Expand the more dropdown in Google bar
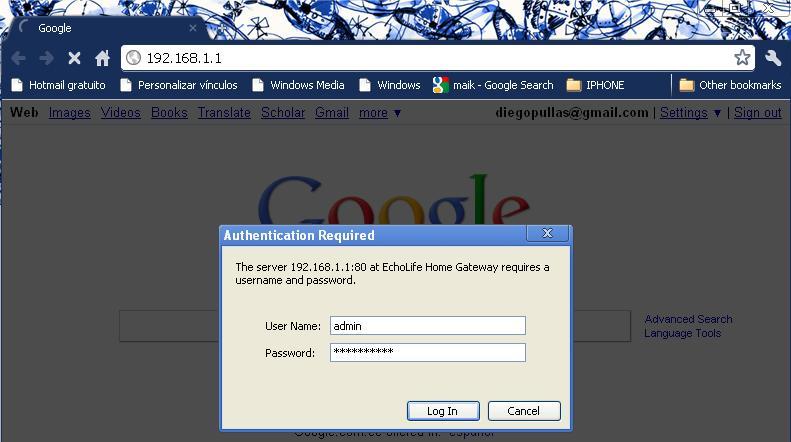Viewport: 791px width, 442px height. coord(380,113)
